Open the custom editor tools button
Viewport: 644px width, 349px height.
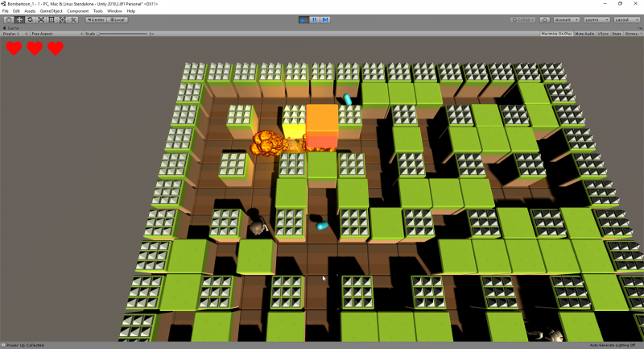[x=73, y=19]
